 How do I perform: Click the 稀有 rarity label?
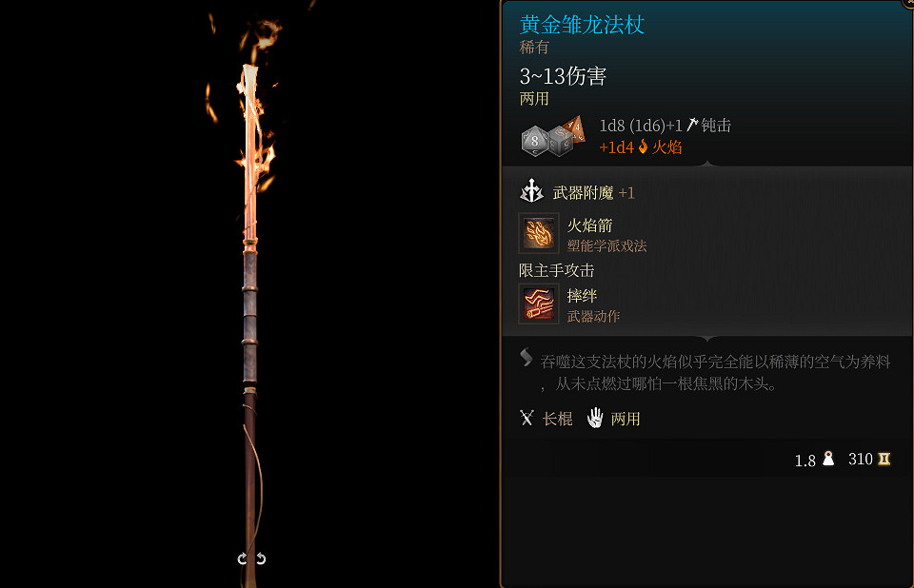click(x=534, y=48)
